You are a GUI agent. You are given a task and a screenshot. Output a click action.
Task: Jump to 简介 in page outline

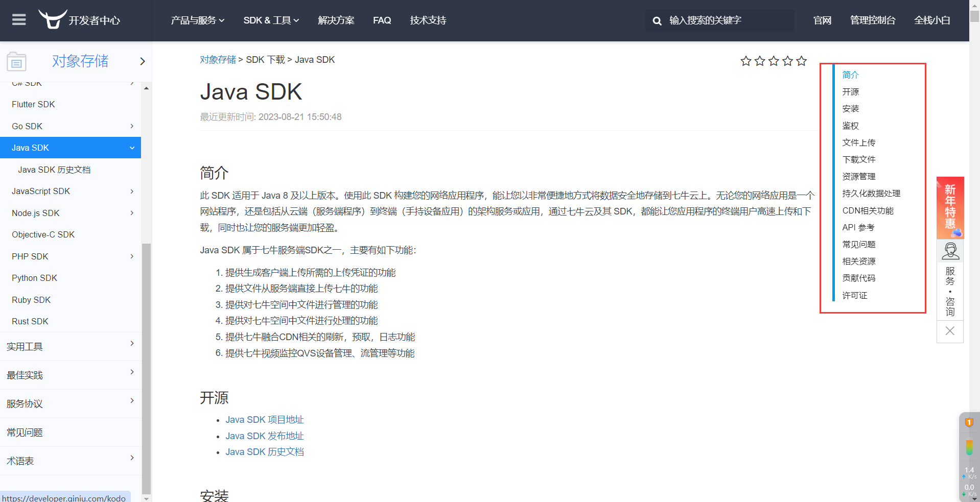click(851, 75)
